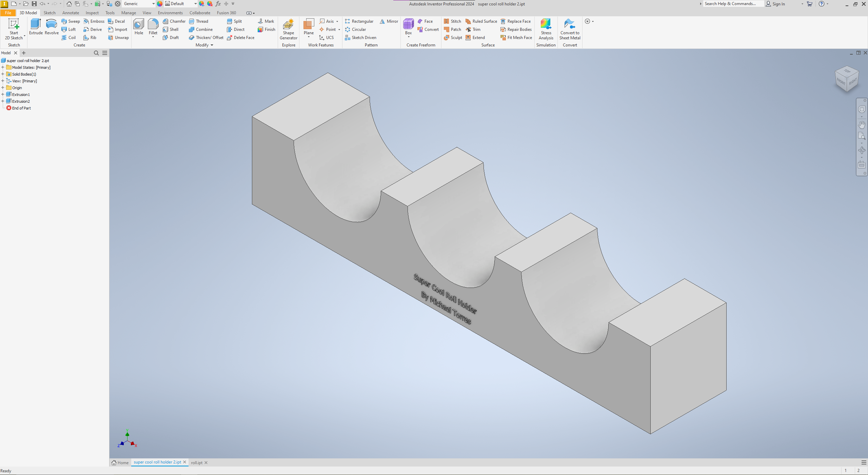This screenshot has width=868, height=475.
Task: Select the Pan hand navigation tool
Action: [862, 125]
